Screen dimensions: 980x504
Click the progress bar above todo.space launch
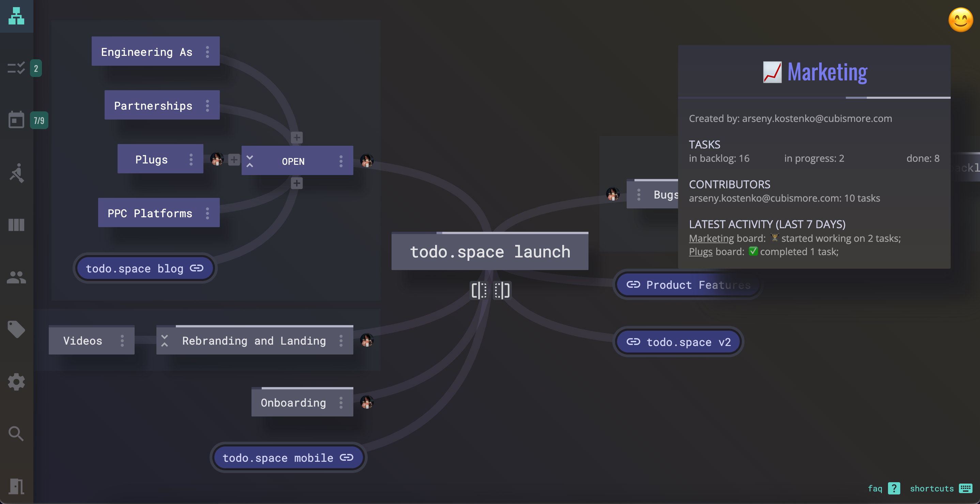tap(490, 233)
